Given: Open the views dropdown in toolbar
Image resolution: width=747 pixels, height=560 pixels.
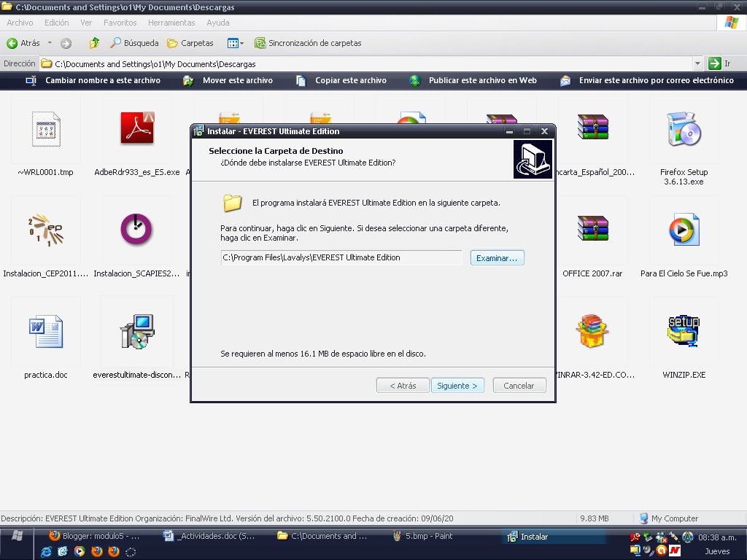Looking at the screenshot, I should 236,43.
